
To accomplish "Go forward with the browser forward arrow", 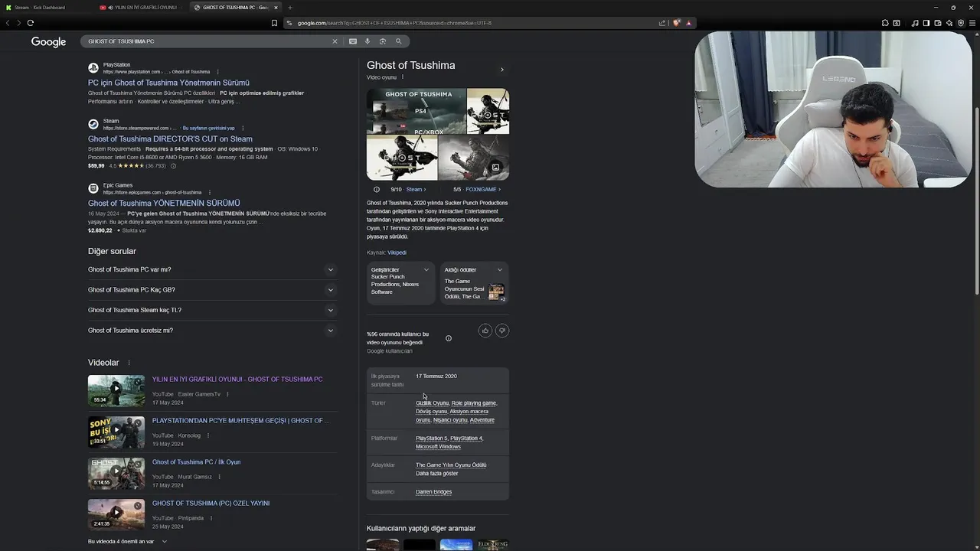I will [19, 23].
